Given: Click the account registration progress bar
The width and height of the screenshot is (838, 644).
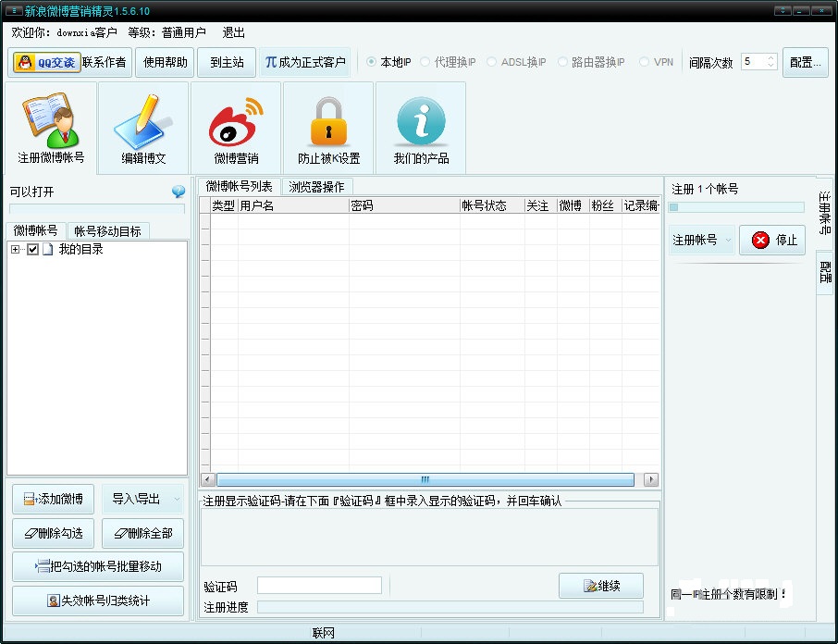Looking at the screenshot, I should 736,206.
